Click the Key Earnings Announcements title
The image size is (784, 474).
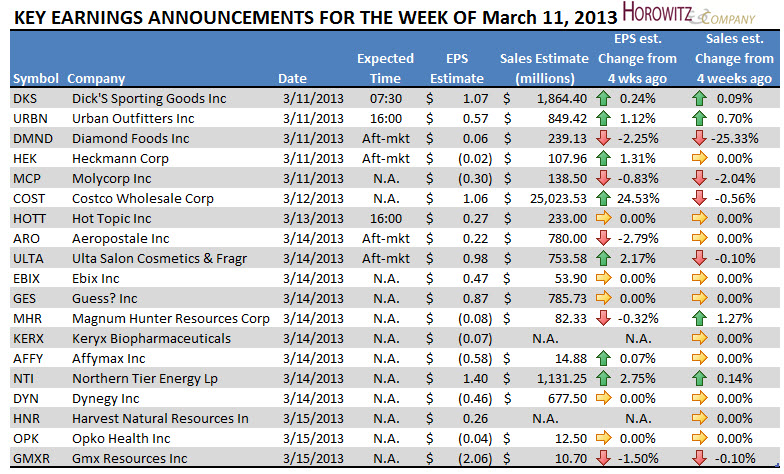(x=316, y=18)
